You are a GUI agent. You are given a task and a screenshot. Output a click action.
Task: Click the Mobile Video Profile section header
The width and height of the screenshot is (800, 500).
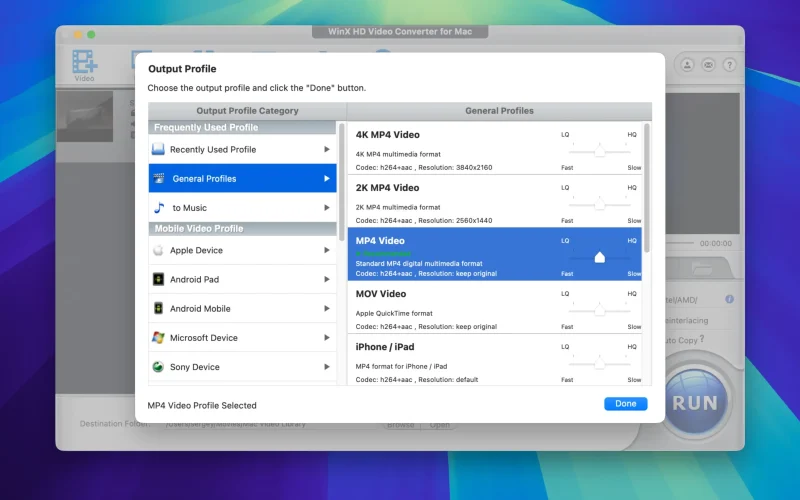point(242,229)
